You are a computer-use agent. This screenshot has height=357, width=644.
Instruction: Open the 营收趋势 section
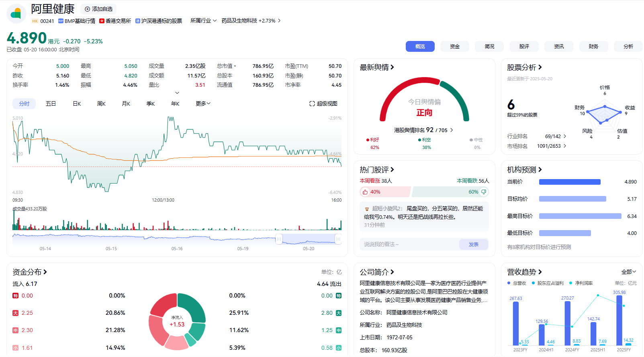point(524,272)
